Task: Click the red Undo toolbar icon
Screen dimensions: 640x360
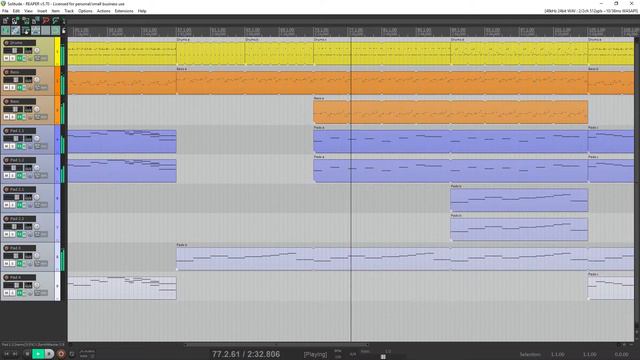Action: 46,20
